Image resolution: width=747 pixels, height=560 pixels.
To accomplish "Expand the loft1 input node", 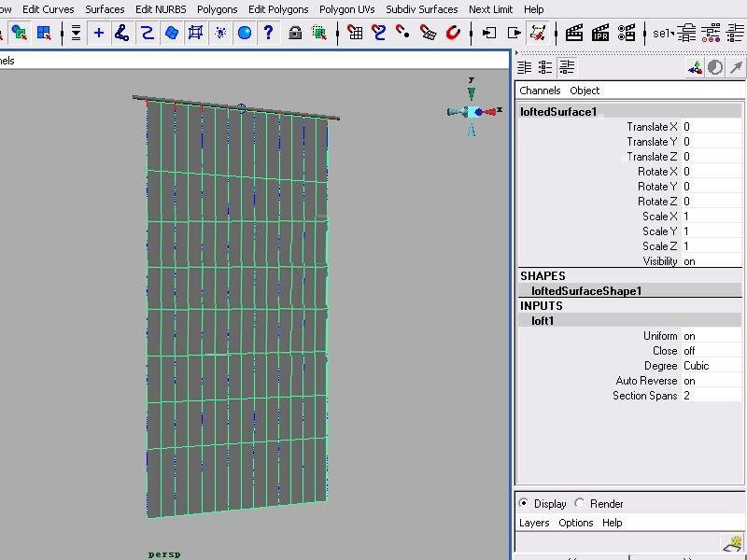I will pyautogui.click(x=543, y=320).
